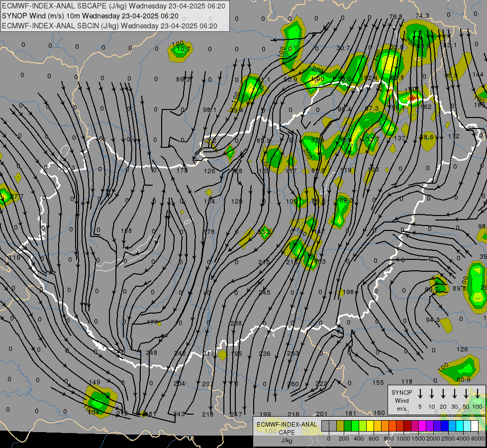This screenshot has height=448, width=487.
Task: Click the SYNOP Wind 10m title line
Action: coord(90,16)
